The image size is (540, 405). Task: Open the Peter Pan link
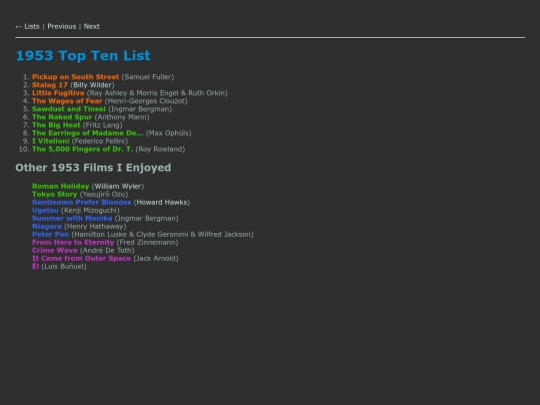[x=50, y=235]
